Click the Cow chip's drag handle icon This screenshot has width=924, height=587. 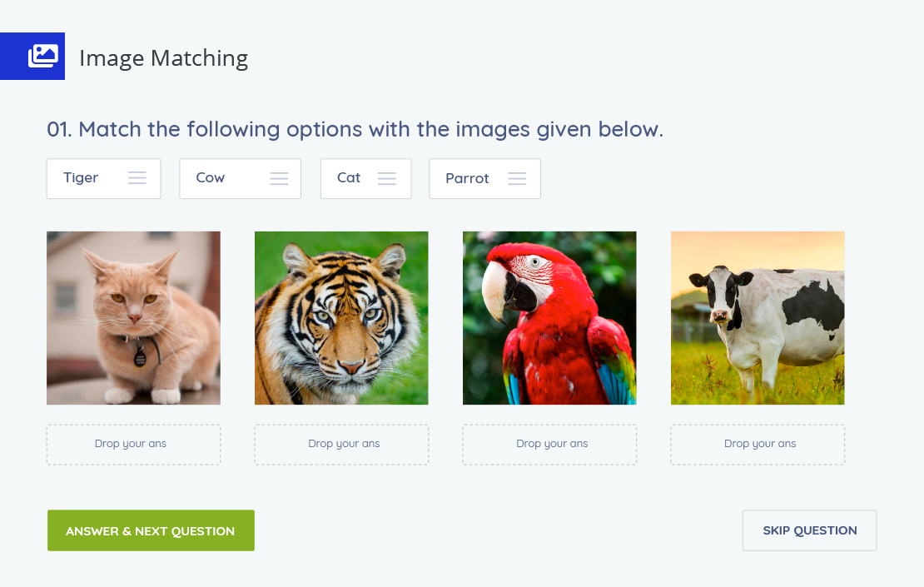pos(280,178)
